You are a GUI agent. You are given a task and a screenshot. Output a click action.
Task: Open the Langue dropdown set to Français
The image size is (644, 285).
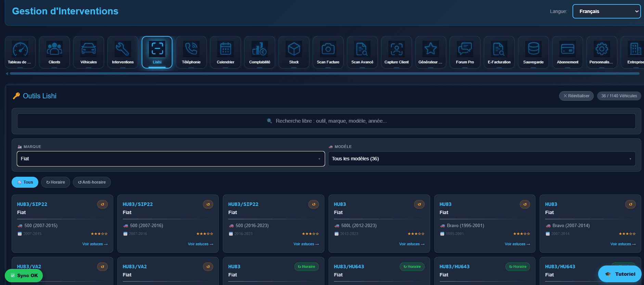pyautogui.click(x=606, y=11)
